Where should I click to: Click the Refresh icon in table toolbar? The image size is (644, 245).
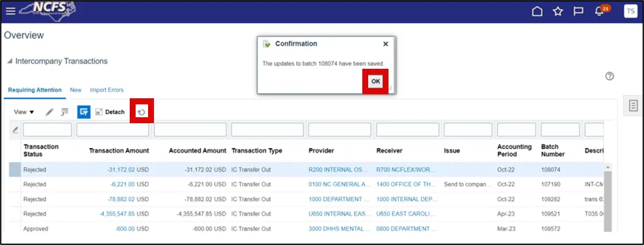click(142, 112)
